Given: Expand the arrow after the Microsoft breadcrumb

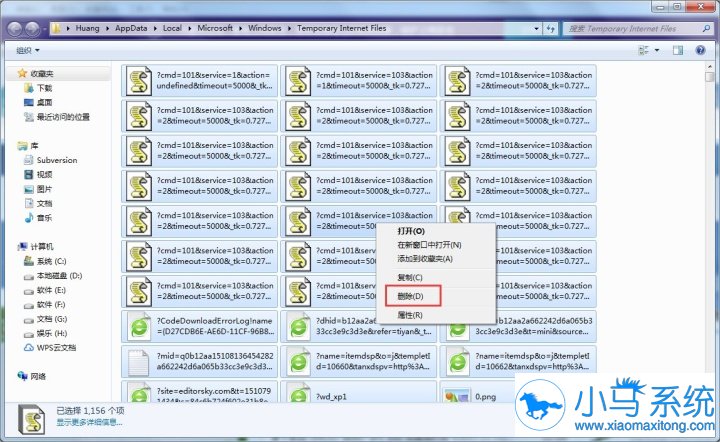Looking at the screenshot, I should click(x=241, y=28).
